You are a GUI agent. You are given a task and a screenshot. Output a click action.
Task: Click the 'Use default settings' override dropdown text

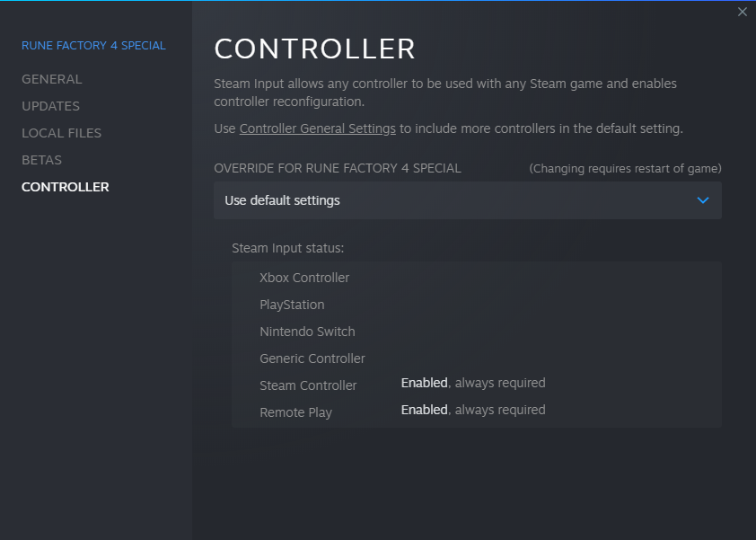282,200
